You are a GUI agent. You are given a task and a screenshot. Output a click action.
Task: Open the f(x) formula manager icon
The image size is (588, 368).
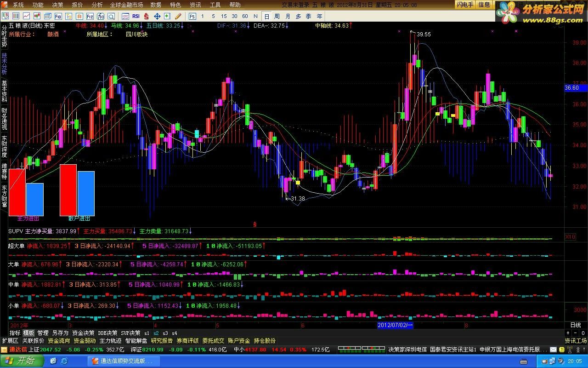click(100, 16)
